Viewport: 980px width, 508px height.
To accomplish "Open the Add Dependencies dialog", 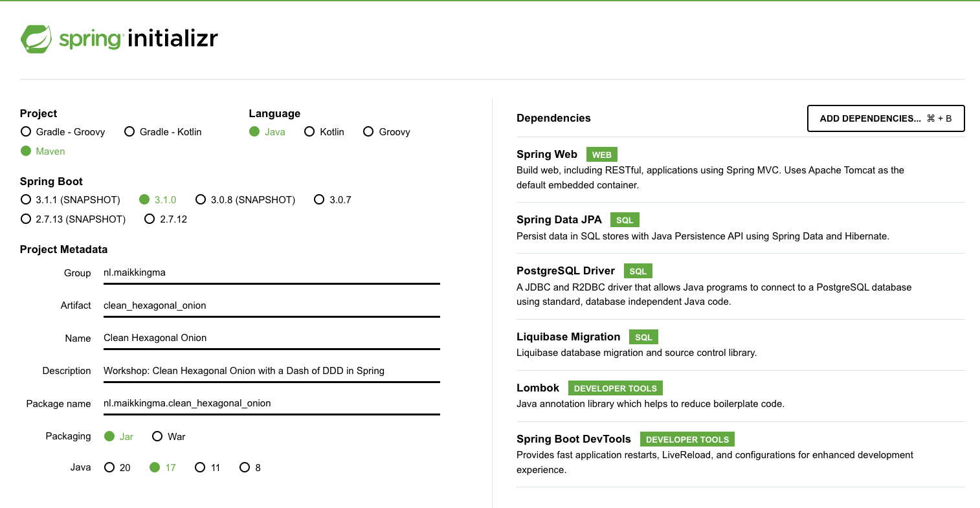I will click(886, 118).
